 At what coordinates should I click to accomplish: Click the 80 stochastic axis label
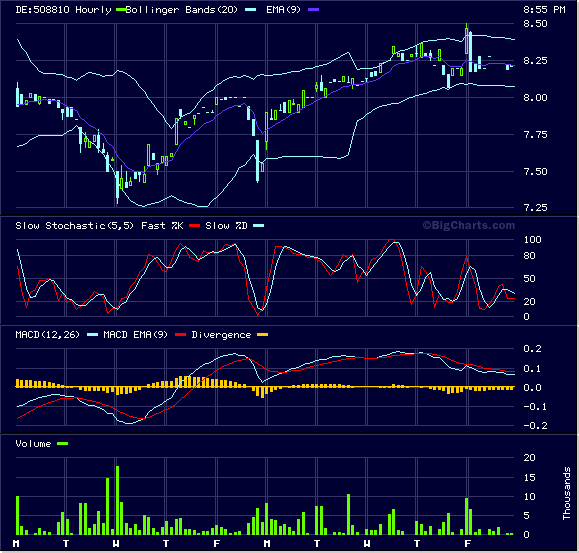pyautogui.click(x=530, y=255)
